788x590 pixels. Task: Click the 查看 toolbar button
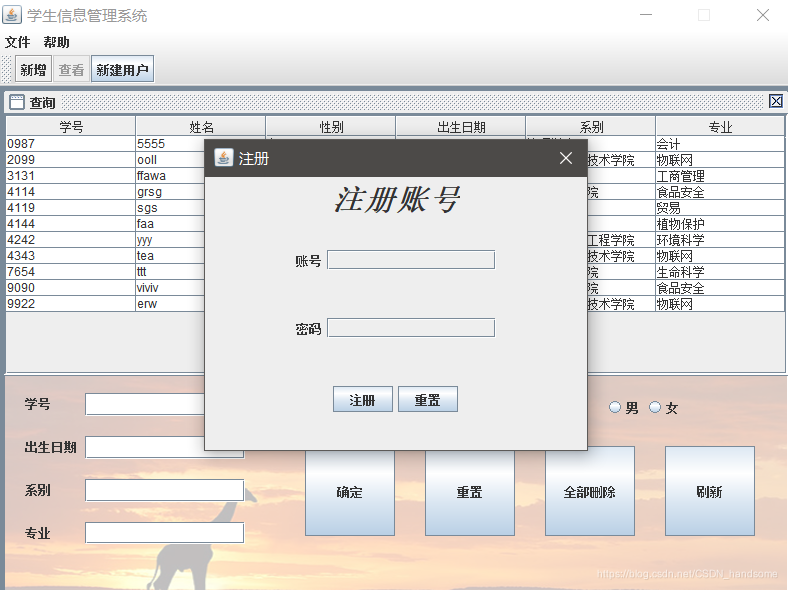tap(71, 69)
